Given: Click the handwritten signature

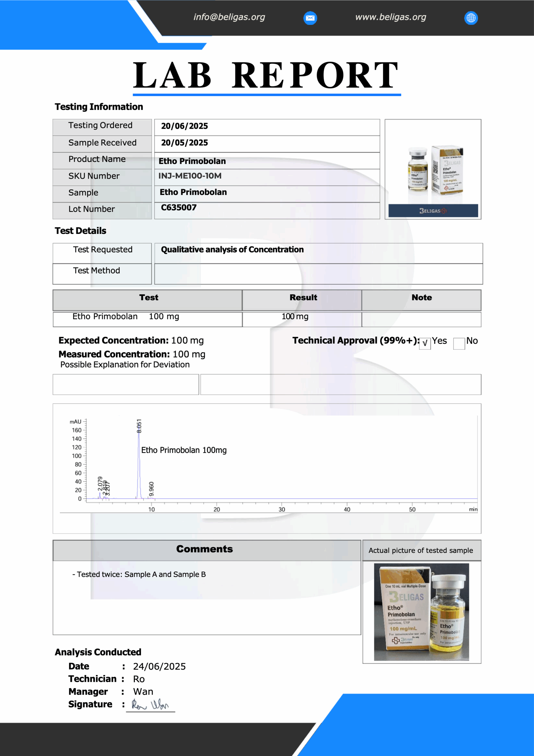Looking at the screenshot, I should [150, 705].
